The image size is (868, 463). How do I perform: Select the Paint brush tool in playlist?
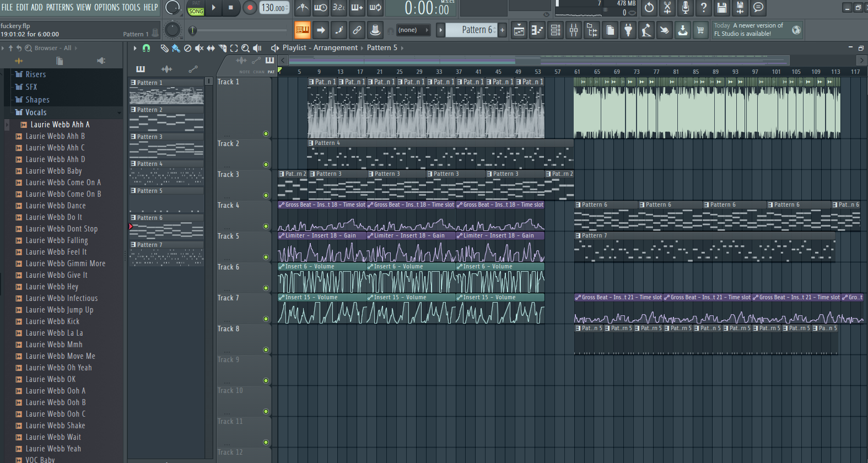(x=176, y=49)
